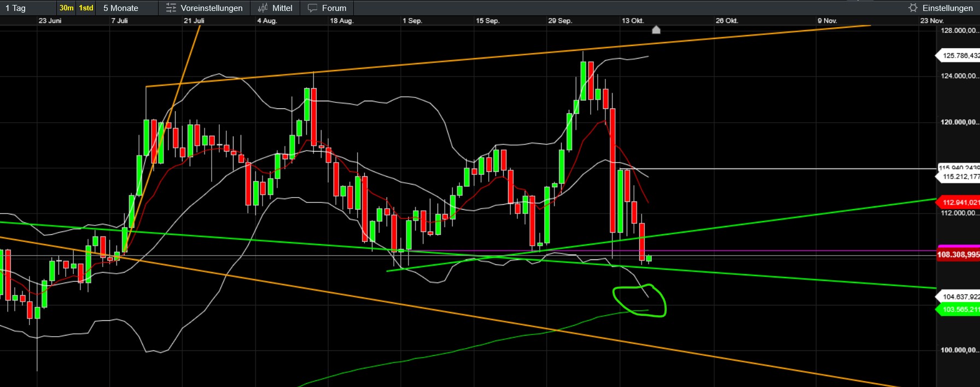Toggle the 30m interval shortcut
Image resolution: width=980 pixels, height=387 pixels.
point(66,8)
